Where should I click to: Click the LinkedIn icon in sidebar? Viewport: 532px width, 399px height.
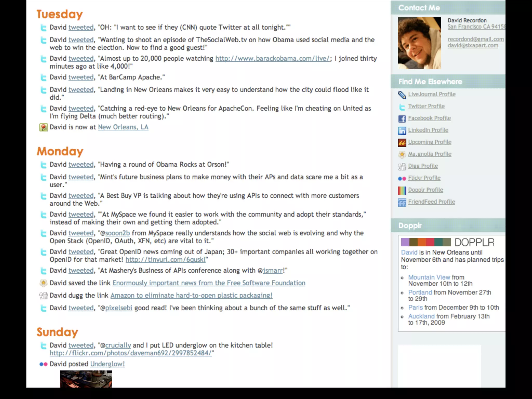click(x=402, y=131)
